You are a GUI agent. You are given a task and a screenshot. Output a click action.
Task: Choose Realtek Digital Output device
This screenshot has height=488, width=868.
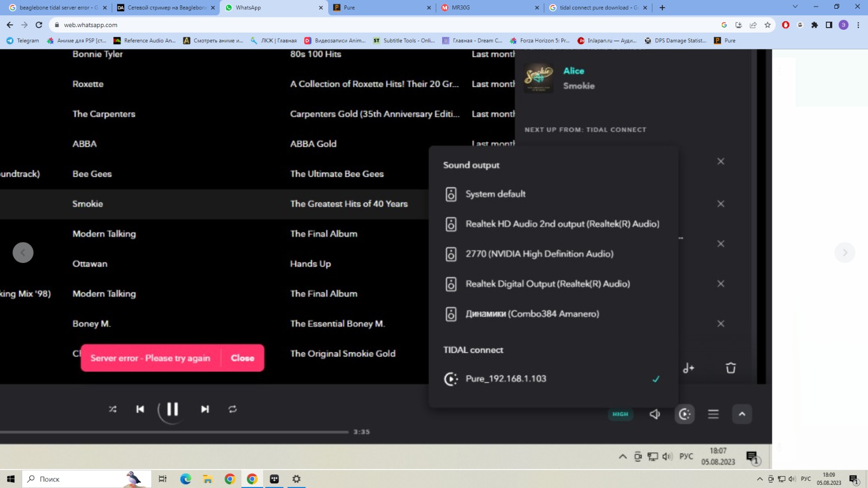click(x=553, y=284)
